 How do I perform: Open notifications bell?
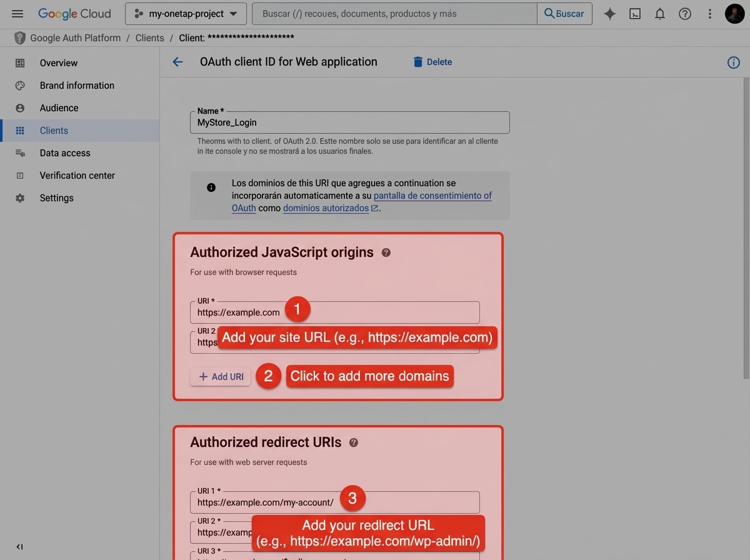click(659, 13)
